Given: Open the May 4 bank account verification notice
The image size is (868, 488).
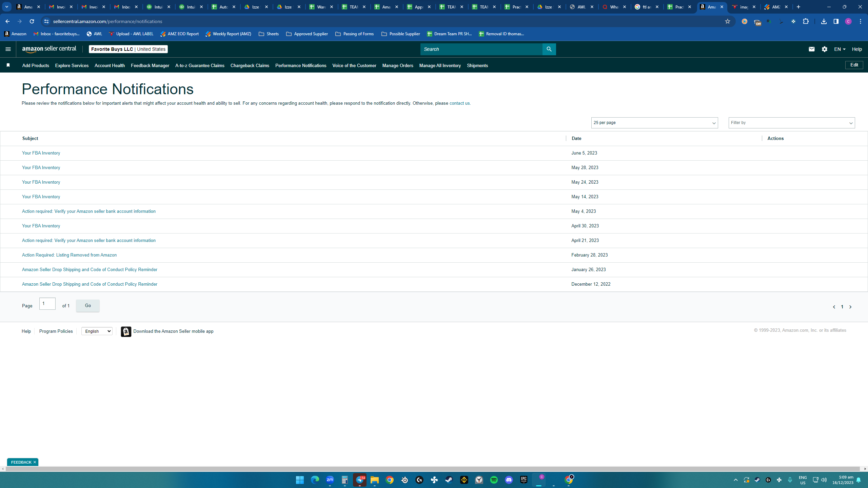Looking at the screenshot, I should tap(89, 211).
